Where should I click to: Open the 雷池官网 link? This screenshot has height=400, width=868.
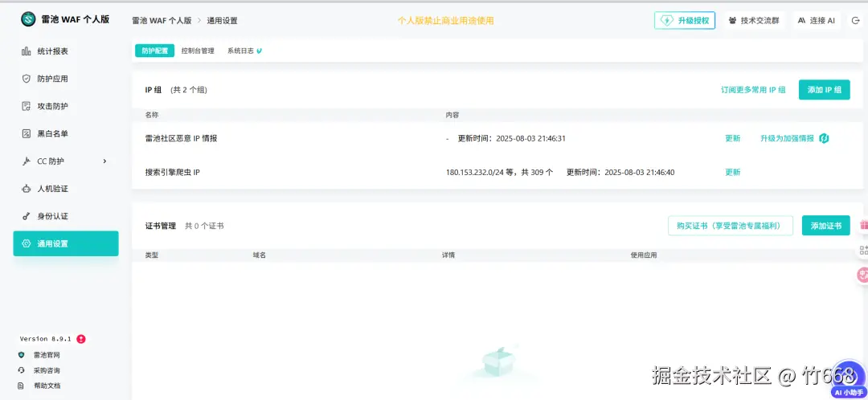[x=47, y=355]
